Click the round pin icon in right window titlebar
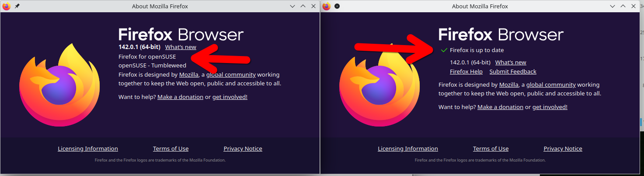 tap(337, 6)
